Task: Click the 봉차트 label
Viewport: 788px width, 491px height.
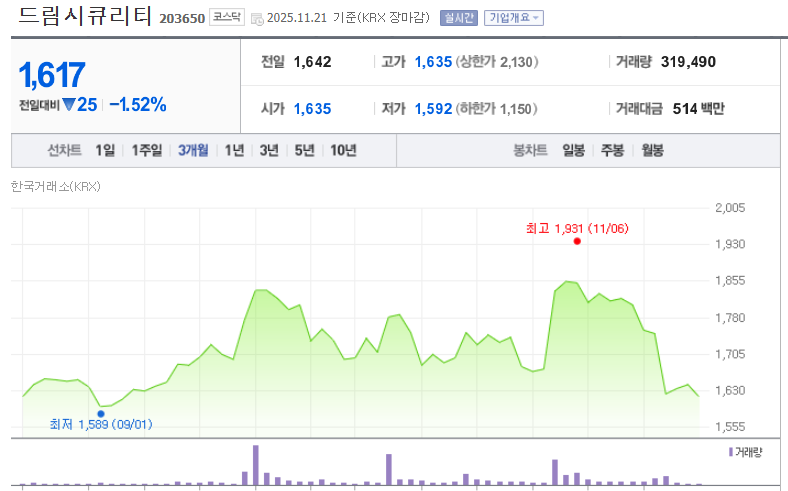Action: [x=530, y=150]
